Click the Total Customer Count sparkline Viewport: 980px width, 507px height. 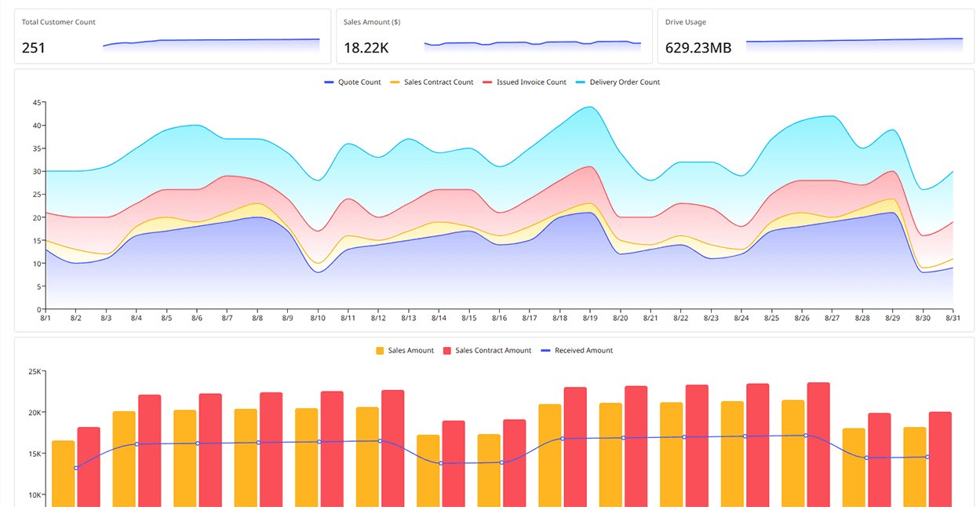click(x=212, y=42)
